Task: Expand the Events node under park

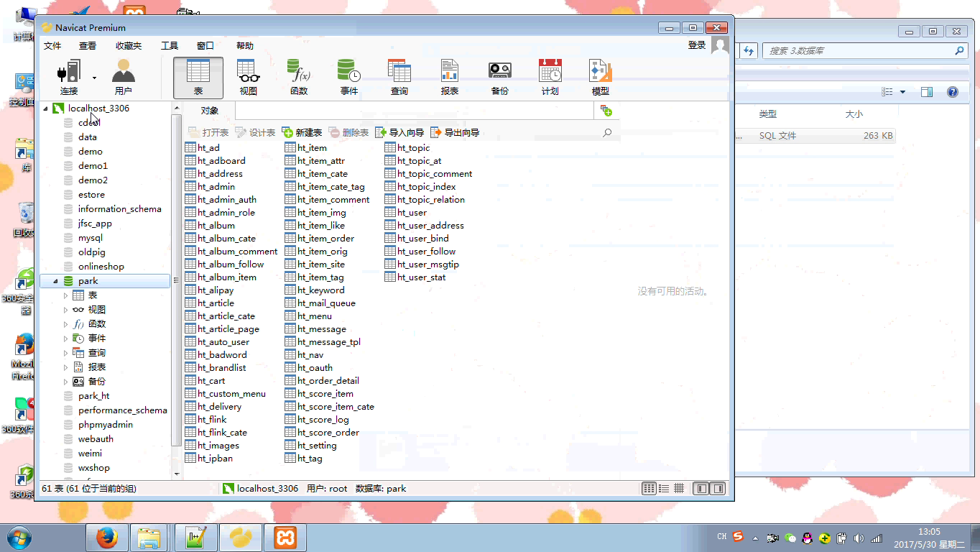Action: click(66, 339)
